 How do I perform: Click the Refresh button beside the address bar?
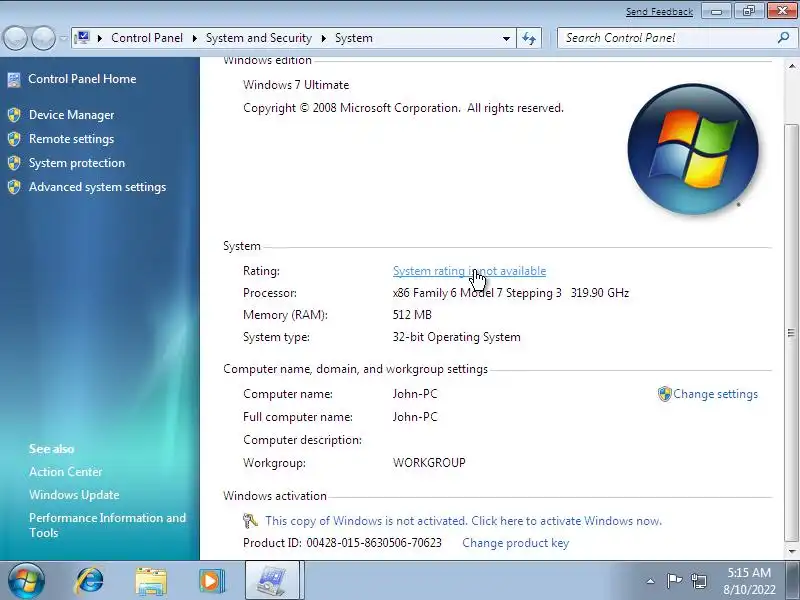(529, 38)
